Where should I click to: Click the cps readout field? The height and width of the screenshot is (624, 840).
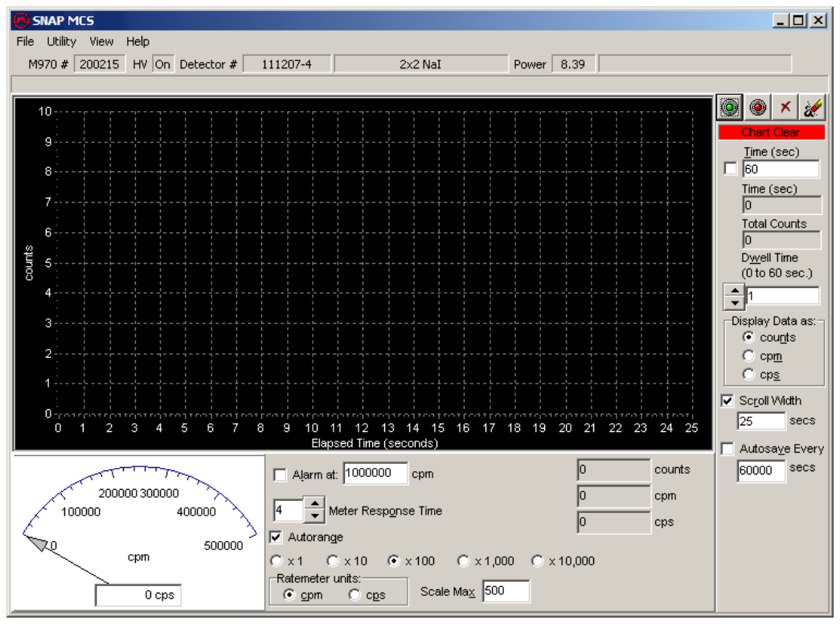(x=614, y=522)
